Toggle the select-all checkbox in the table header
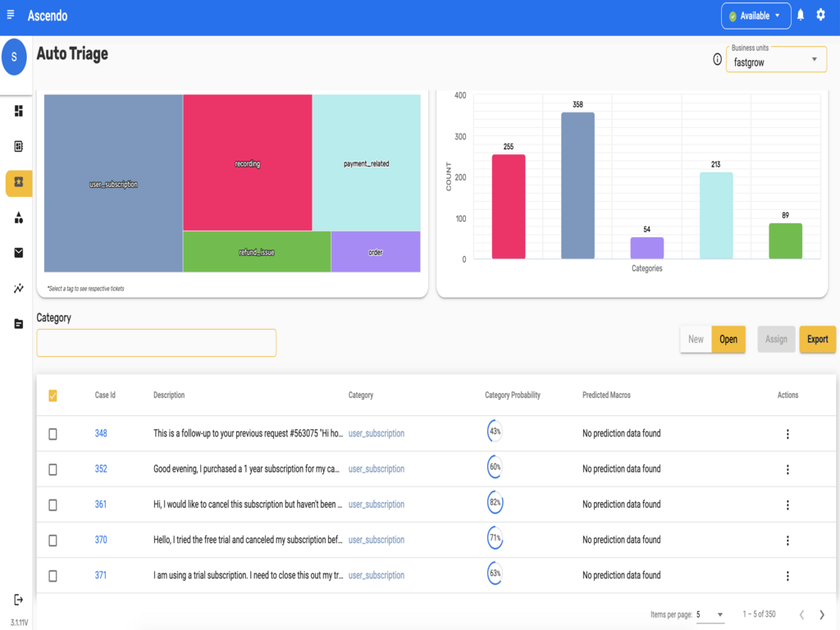Viewport: 840px width, 630px height. [x=53, y=395]
